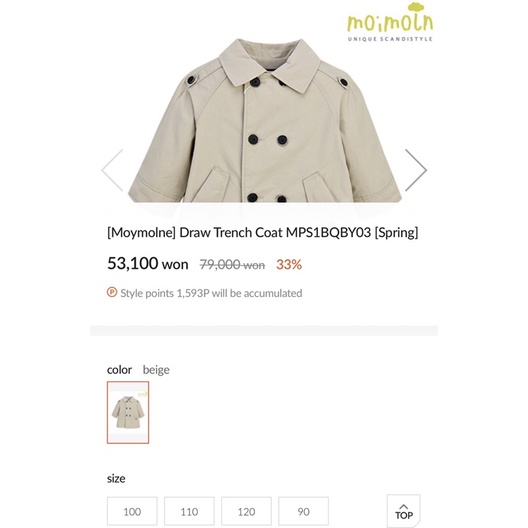Tap the 53,100 won sale price
This screenshot has height=528, width=528.
pyautogui.click(x=147, y=263)
